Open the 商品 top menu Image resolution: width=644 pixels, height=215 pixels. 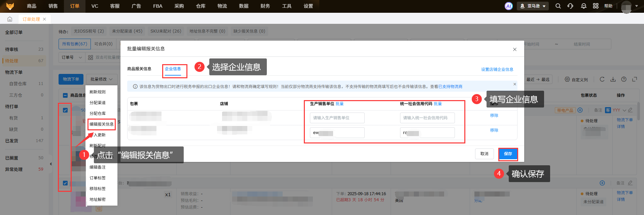(32, 6)
